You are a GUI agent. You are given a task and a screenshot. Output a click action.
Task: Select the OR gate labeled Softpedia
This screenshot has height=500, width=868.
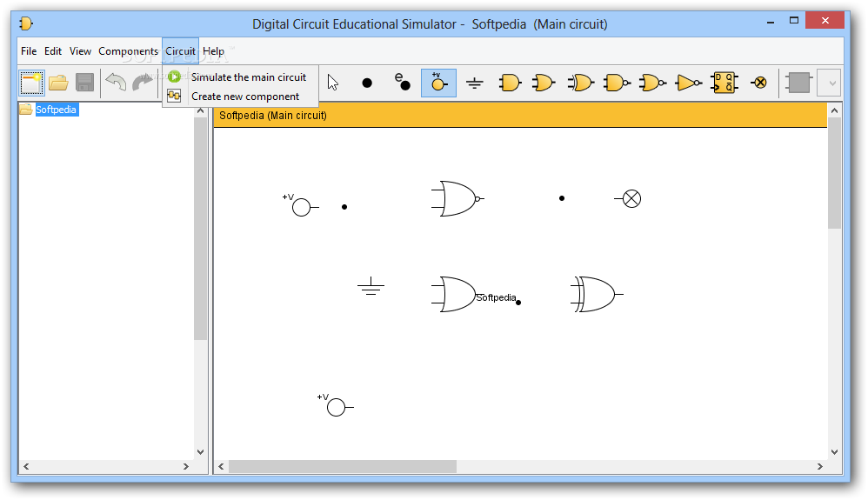point(458,294)
